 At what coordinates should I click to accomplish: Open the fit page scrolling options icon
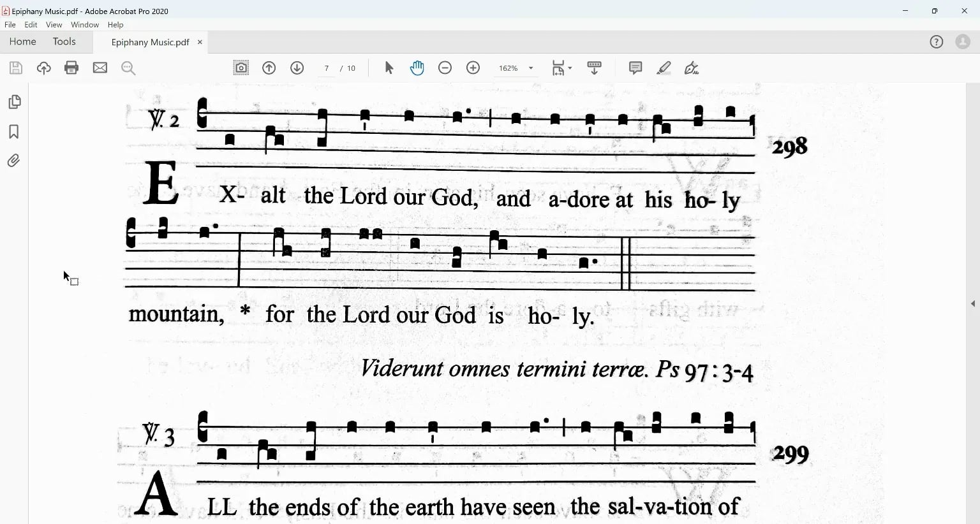point(561,68)
